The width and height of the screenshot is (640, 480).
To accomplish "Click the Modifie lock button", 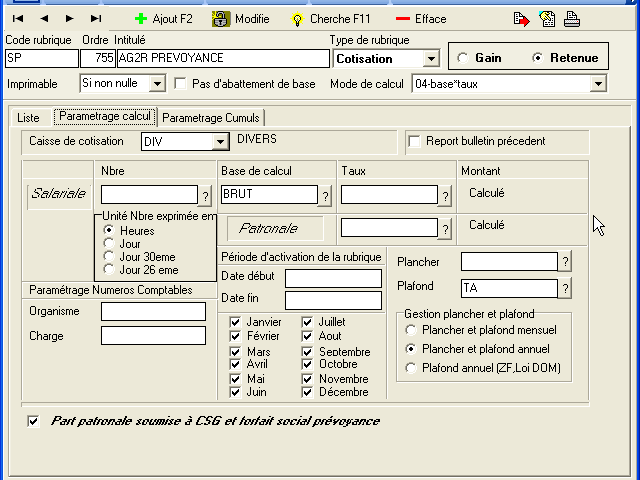I will click(x=241, y=19).
